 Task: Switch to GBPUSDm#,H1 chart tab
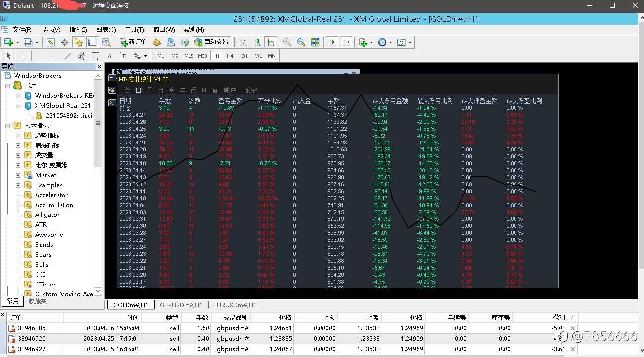181,305
